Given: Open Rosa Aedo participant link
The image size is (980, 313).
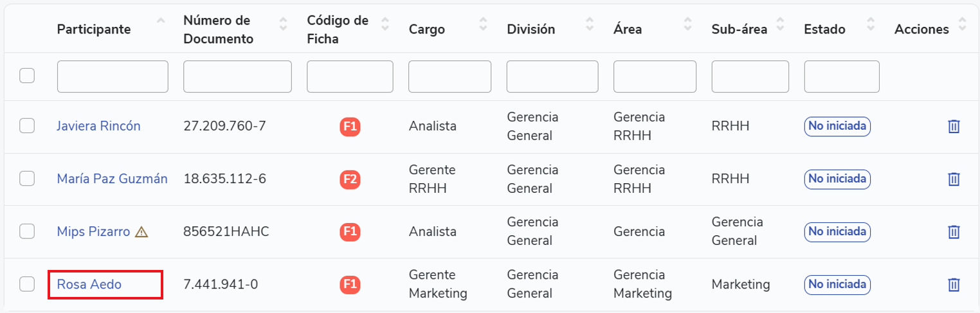Looking at the screenshot, I should (89, 284).
